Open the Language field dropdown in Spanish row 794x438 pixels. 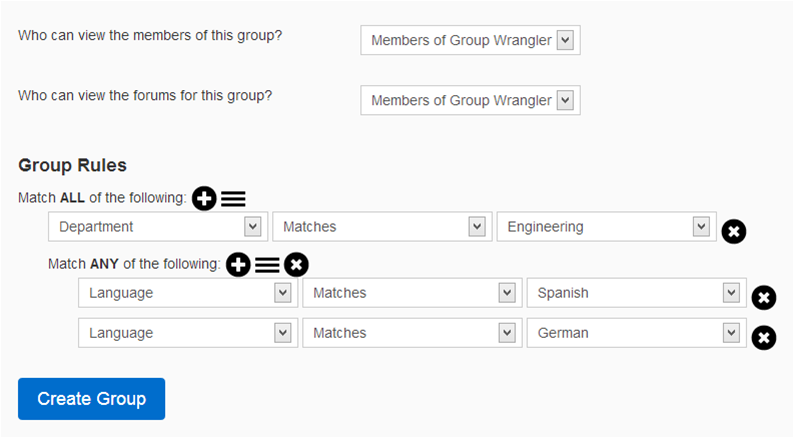tap(188, 293)
